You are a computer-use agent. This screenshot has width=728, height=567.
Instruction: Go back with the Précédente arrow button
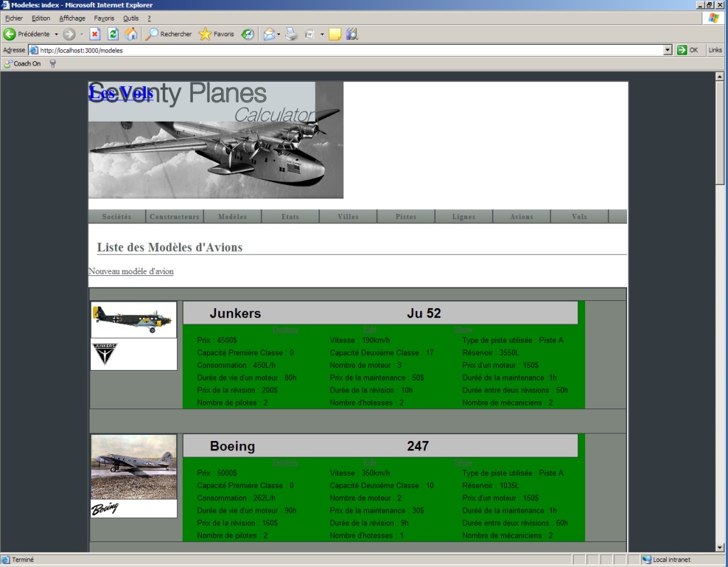[27, 34]
